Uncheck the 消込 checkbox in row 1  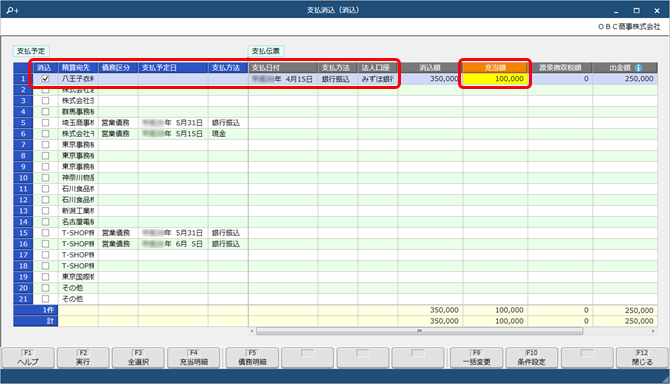[45, 79]
